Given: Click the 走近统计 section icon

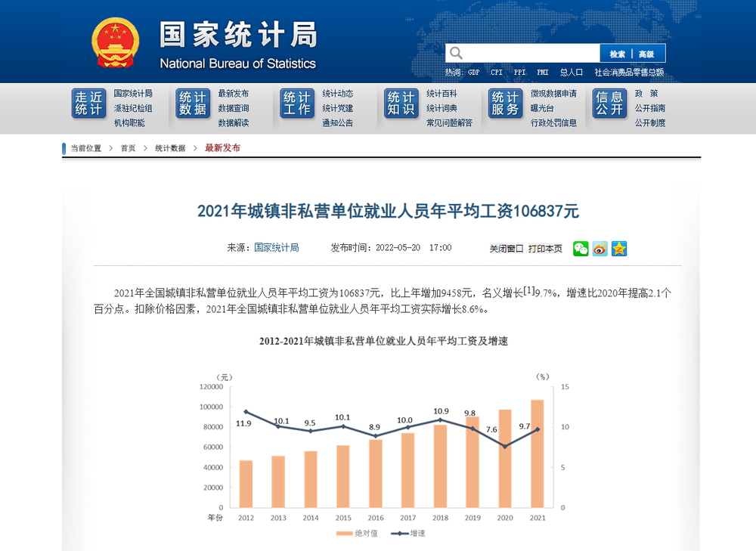Looking at the screenshot, I should [x=88, y=104].
